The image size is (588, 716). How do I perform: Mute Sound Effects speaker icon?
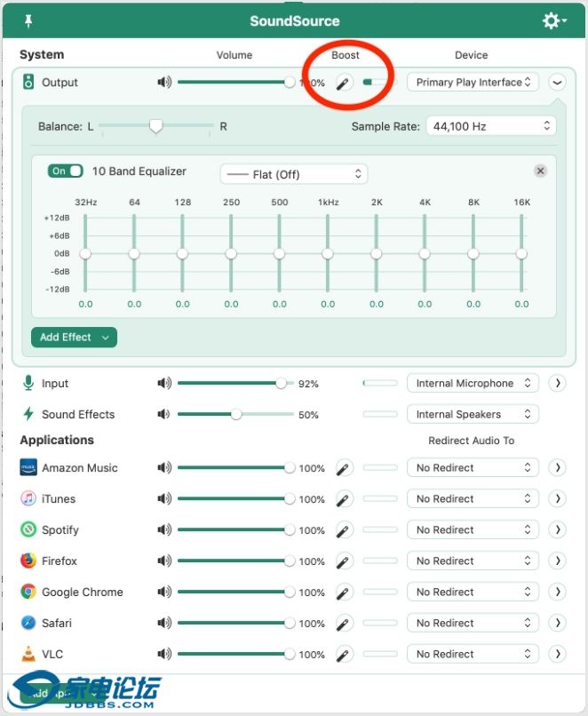(x=164, y=414)
